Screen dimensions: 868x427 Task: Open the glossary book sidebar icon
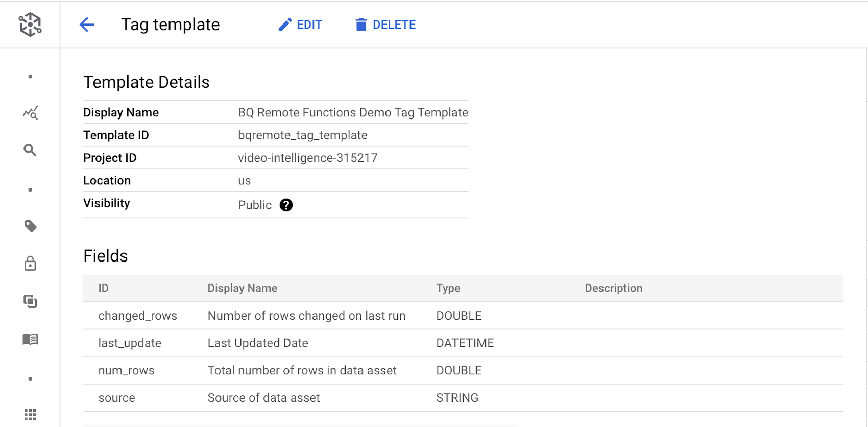pyautogui.click(x=30, y=339)
